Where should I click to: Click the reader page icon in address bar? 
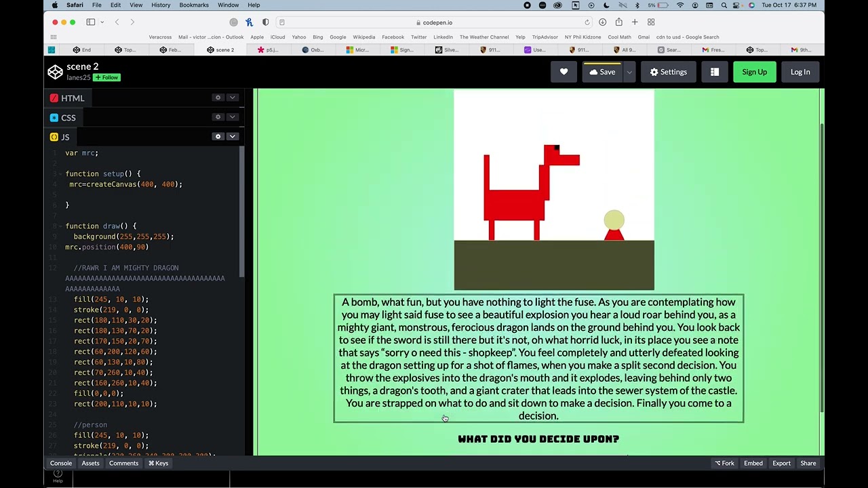[282, 22]
